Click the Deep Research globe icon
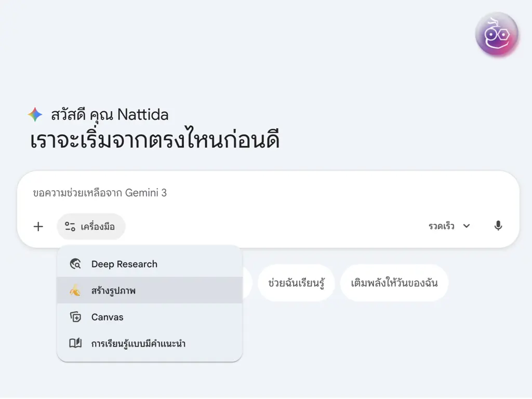 tap(75, 264)
